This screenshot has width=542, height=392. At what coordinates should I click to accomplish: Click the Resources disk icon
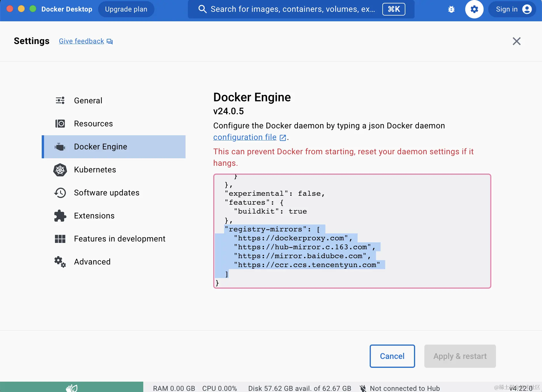[60, 124]
